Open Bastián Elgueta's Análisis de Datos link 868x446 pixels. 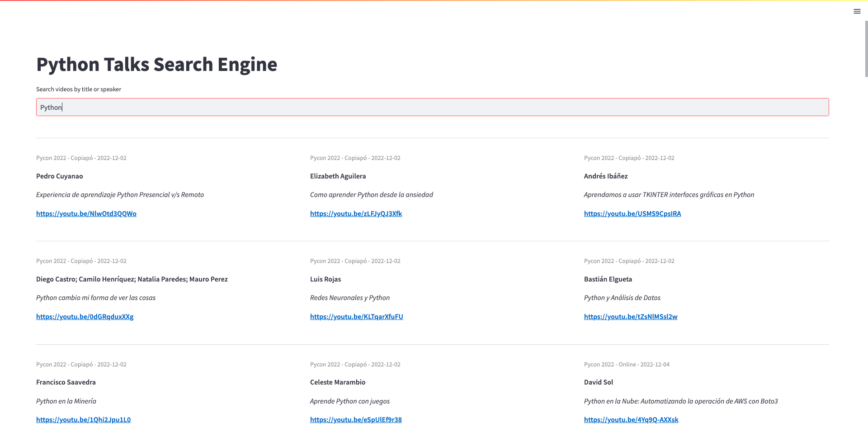(630, 317)
